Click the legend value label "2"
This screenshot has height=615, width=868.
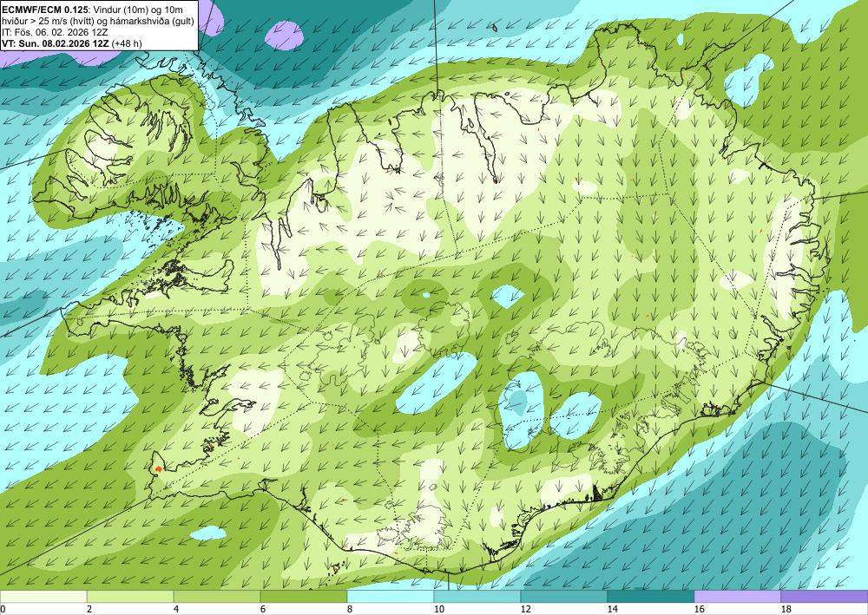tap(89, 610)
